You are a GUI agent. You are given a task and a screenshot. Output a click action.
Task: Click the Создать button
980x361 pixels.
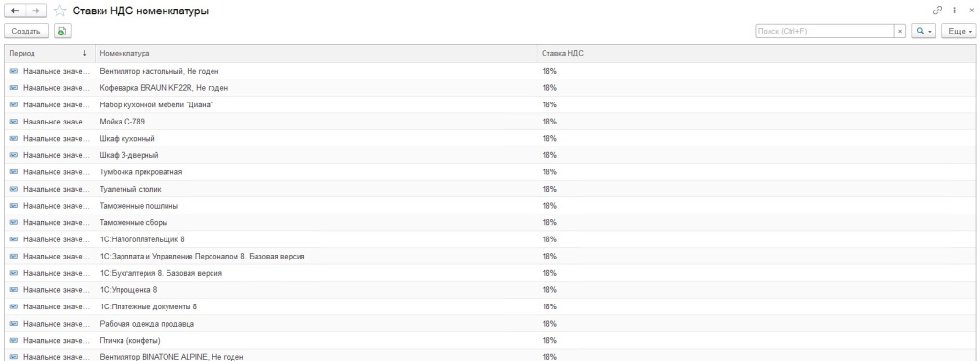point(26,31)
